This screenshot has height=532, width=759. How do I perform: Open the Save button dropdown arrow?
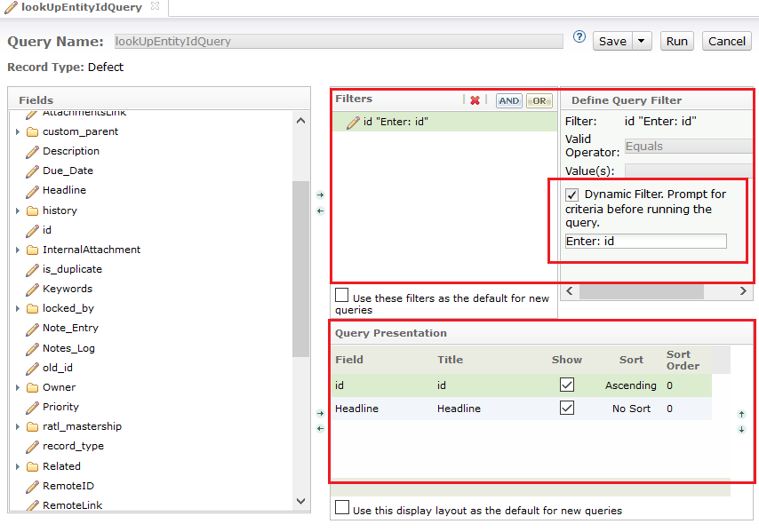coord(643,41)
